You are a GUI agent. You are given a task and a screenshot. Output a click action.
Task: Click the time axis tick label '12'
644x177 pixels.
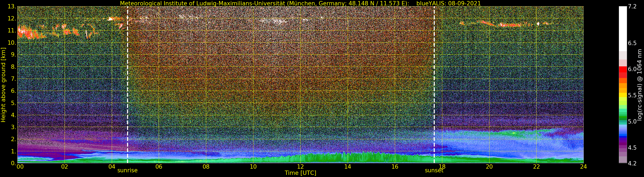tap(300, 166)
